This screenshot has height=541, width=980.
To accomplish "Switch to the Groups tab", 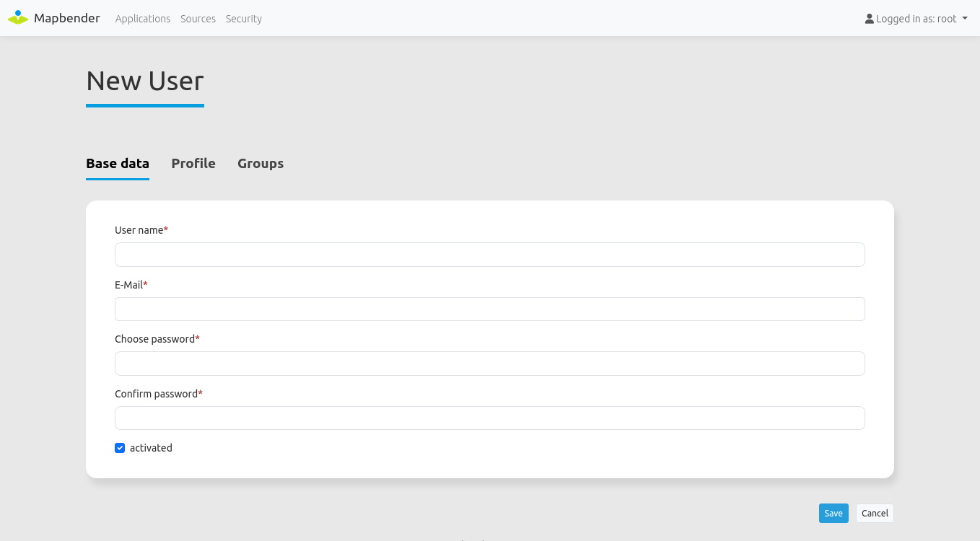I will (x=261, y=164).
